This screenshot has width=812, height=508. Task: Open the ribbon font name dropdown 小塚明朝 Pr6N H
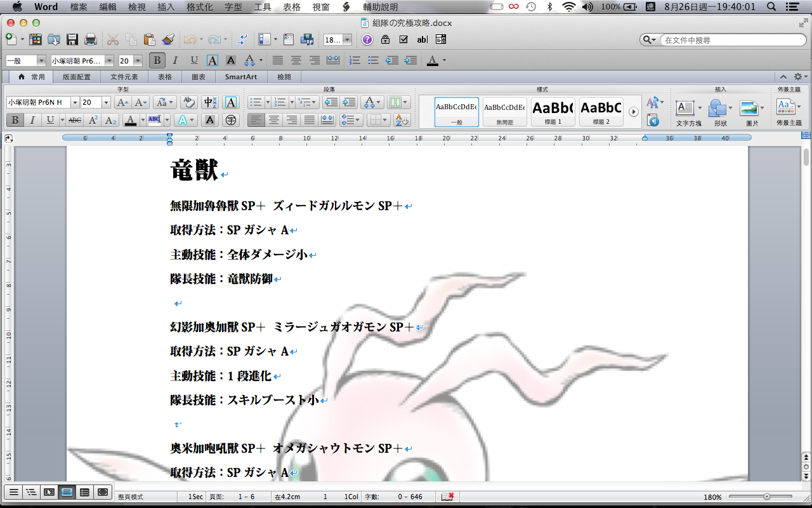[75, 102]
